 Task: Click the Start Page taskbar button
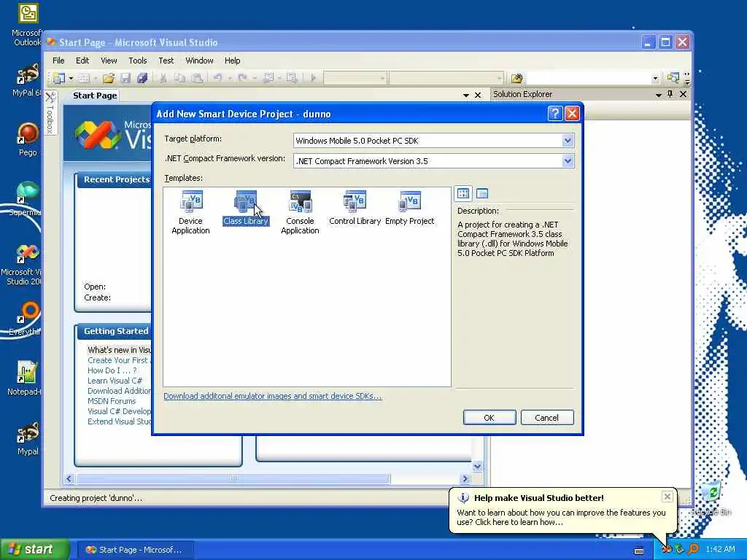[135, 550]
